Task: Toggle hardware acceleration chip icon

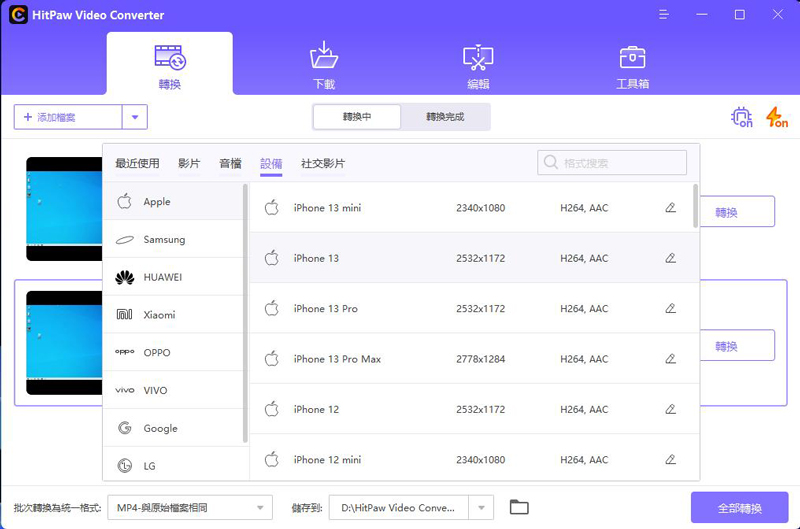Action: [741, 117]
